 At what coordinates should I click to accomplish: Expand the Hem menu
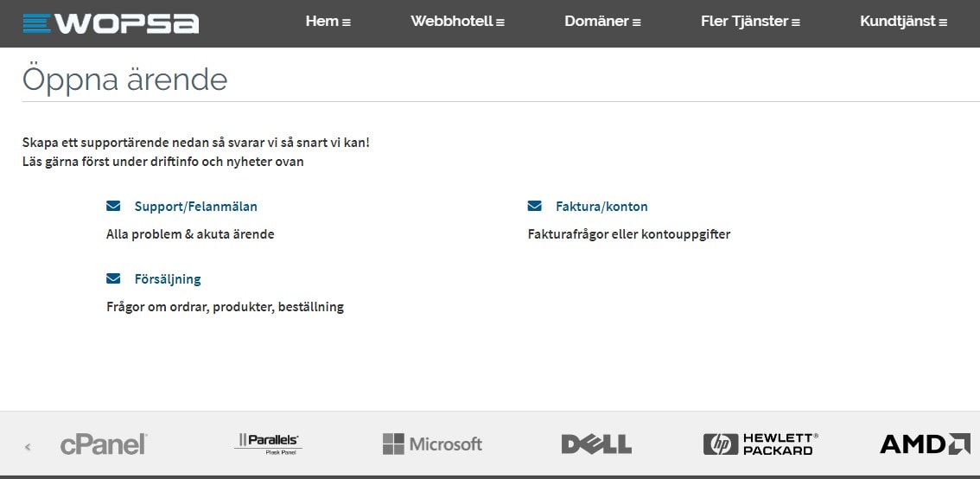click(328, 22)
